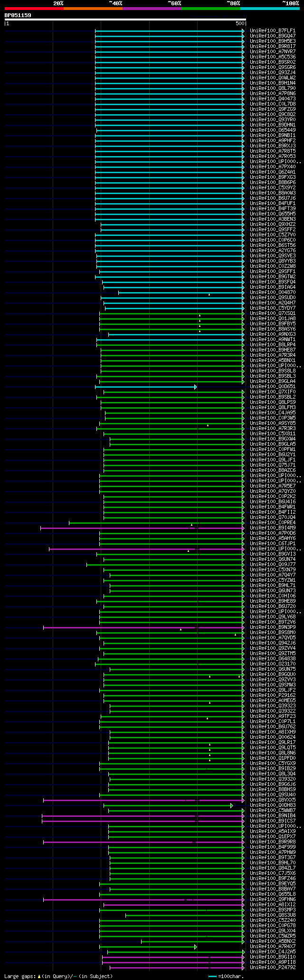The width and height of the screenshot is (304, 980).
Task: Select label UniRef100_B9SBL3
Action: [x=273, y=376]
